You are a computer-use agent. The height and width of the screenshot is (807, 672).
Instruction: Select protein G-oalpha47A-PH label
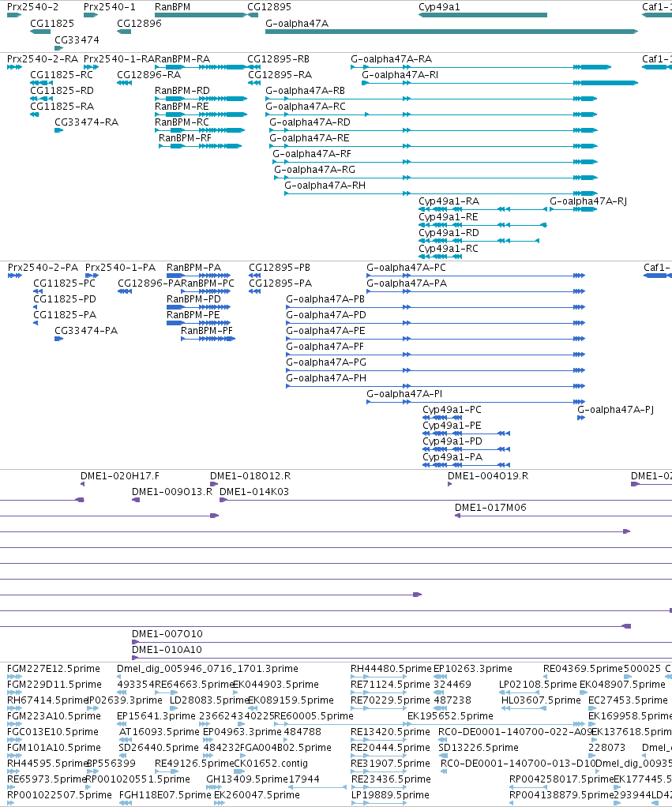point(326,378)
